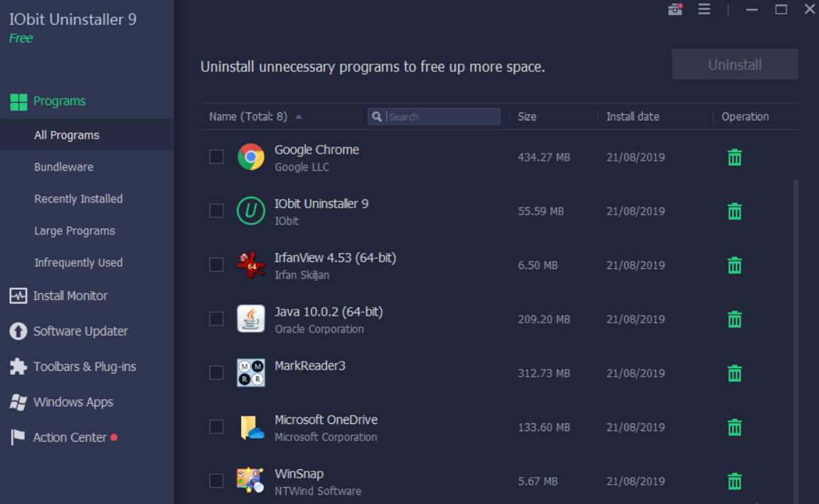
Task: Click the trash icon for Java 10.0.2
Action: 734,319
